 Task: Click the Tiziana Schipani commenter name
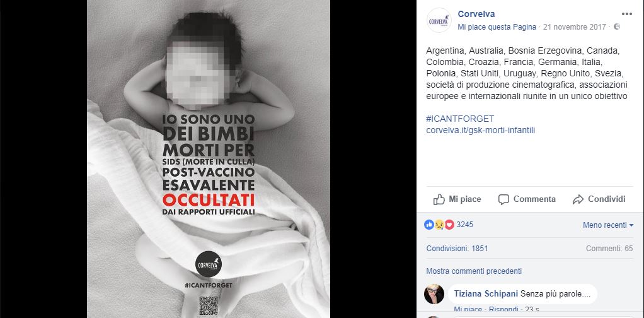[486, 294]
